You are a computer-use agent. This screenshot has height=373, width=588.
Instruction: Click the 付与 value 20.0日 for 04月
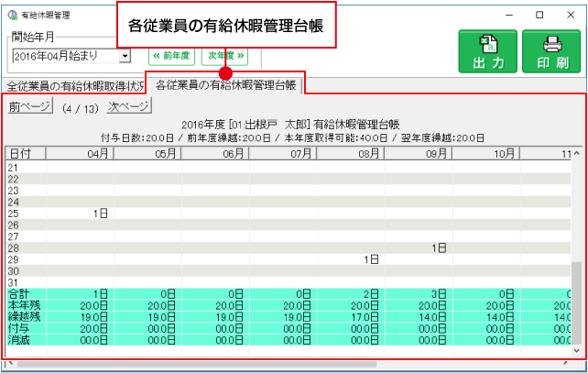(x=93, y=329)
